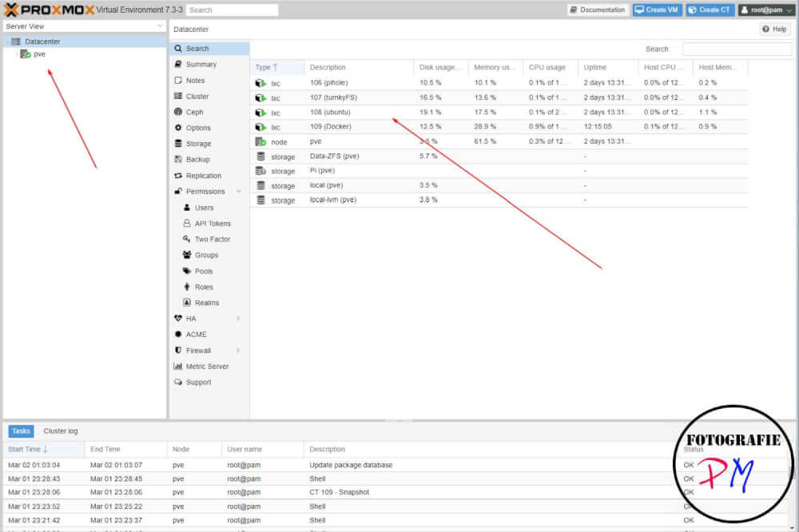Click the storage icon for Data-ZFS (pve)

click(x=260, y=157)
